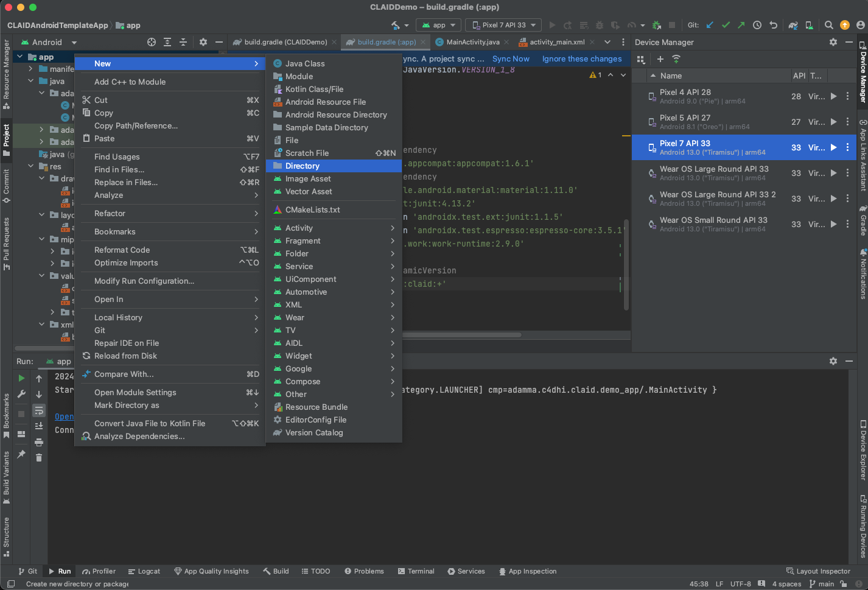
Task: Open App Inspection tool window
Action: tap(528, 571)
